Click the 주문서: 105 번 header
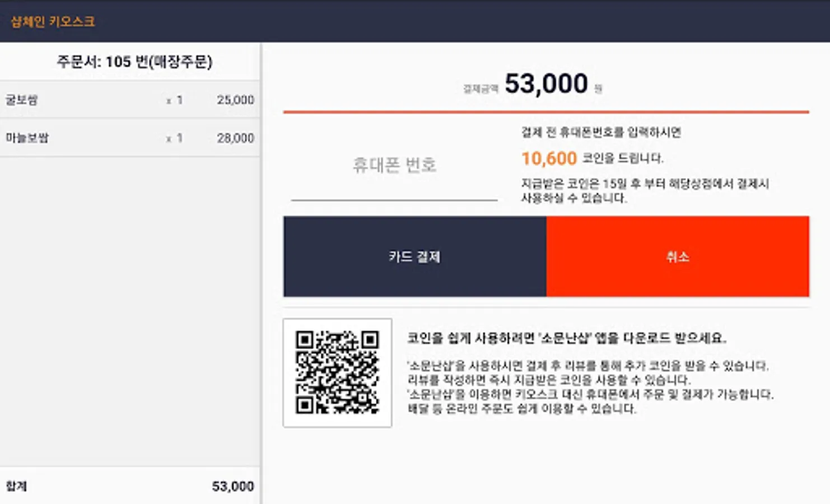 point(134,62)
